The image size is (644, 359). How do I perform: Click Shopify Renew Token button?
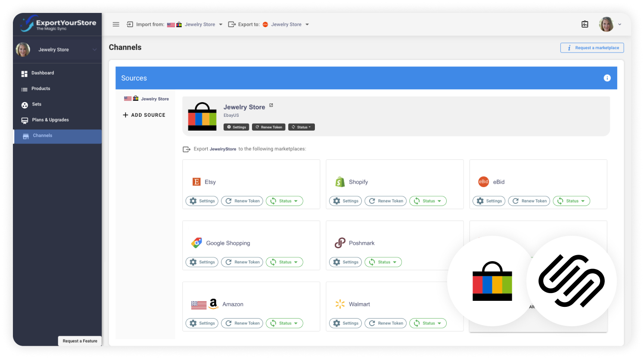coord(386,201)
